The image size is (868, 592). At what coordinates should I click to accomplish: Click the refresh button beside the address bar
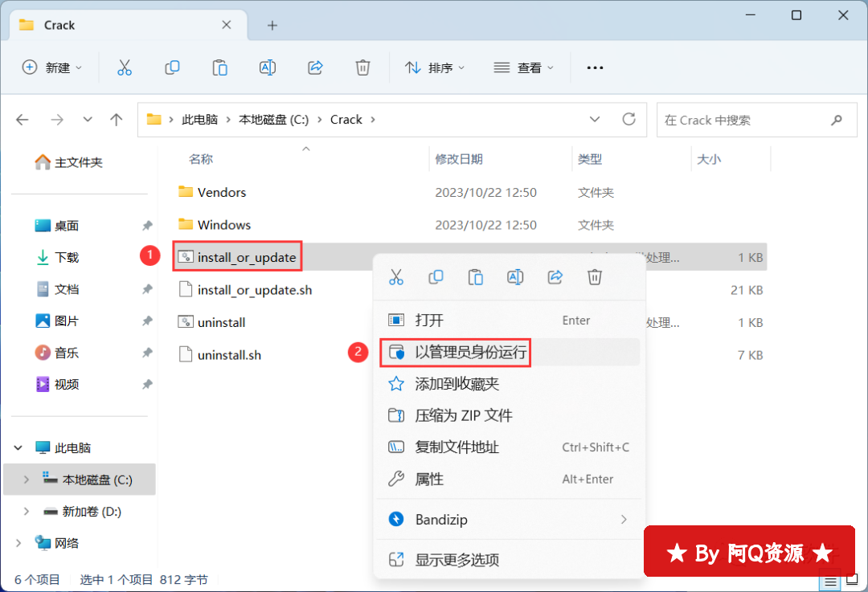[629, 120]
